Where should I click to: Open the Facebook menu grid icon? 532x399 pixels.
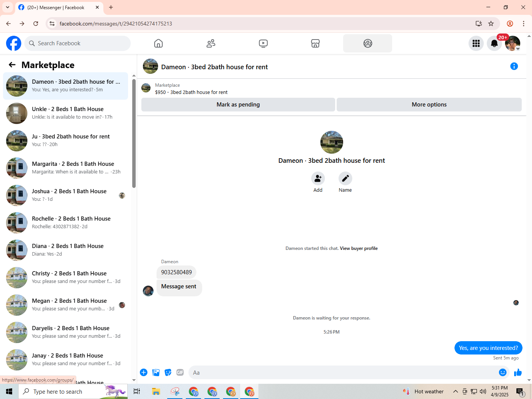(476, 43)
